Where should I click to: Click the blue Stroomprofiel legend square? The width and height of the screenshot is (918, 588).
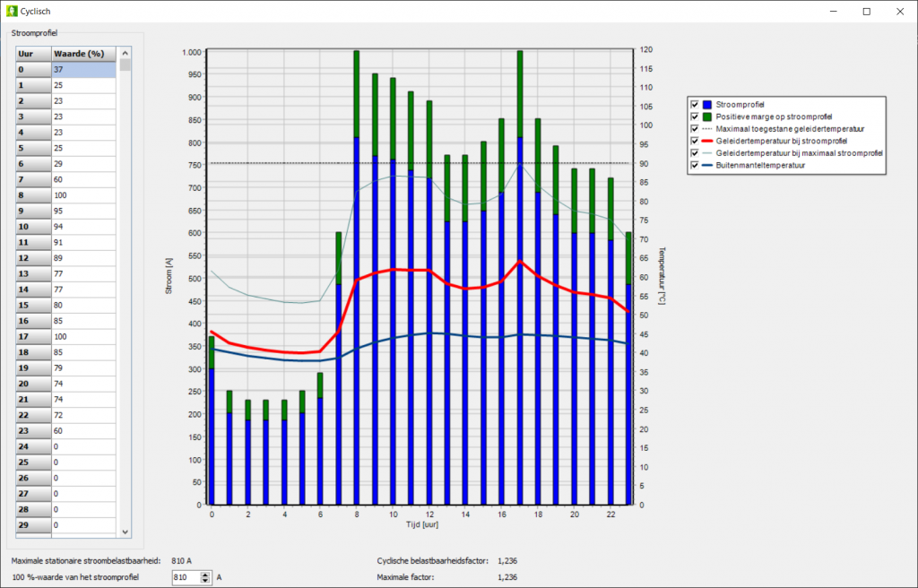coord(706,104)
